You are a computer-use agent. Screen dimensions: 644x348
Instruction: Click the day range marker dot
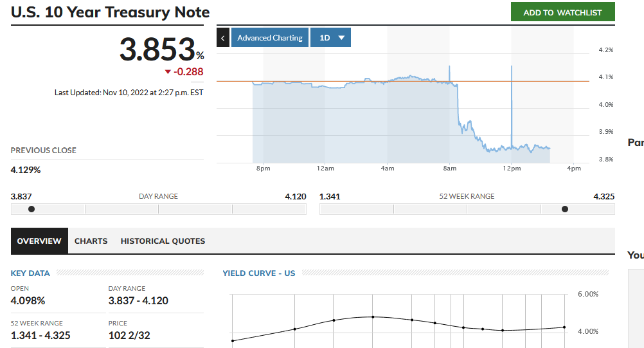click(x=31, y=209)
